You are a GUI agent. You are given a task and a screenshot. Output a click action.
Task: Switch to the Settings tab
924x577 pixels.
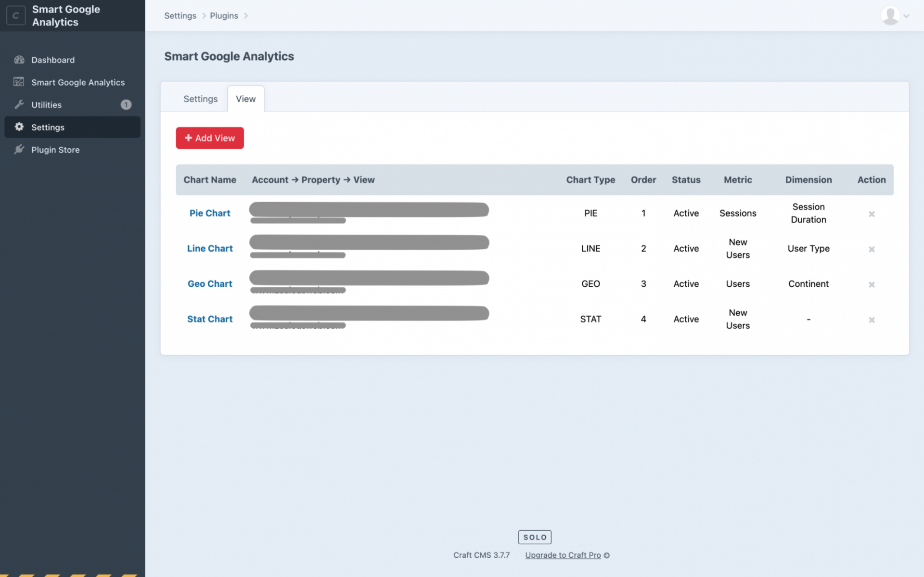click(x=200, y=99)
